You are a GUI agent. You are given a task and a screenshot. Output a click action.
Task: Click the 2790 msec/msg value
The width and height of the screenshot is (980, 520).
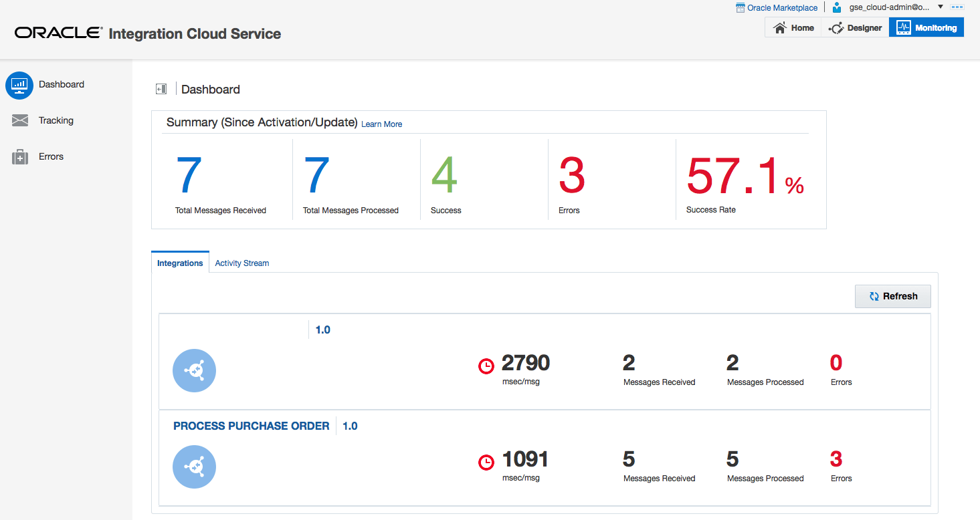click(x=526, y=363)
